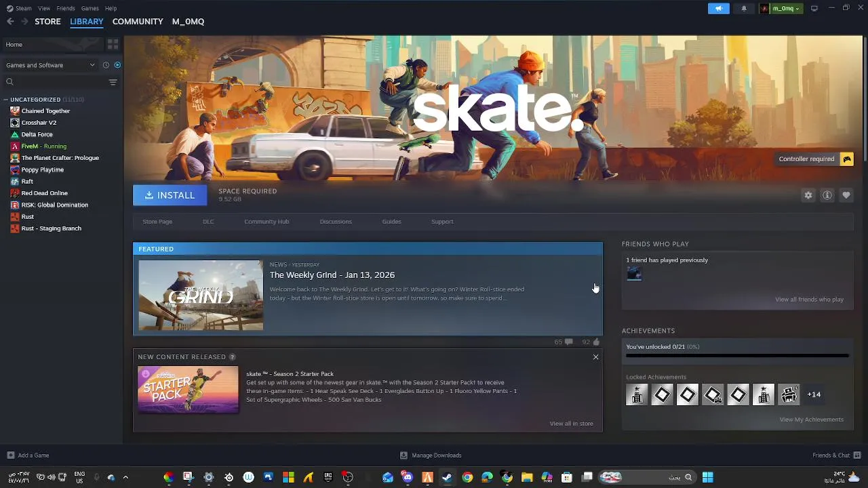The width and height of the screenshot is (868, 488).
Task: Switch to Big Picture mode via monitor icon
Action: (x=814, y=8)
